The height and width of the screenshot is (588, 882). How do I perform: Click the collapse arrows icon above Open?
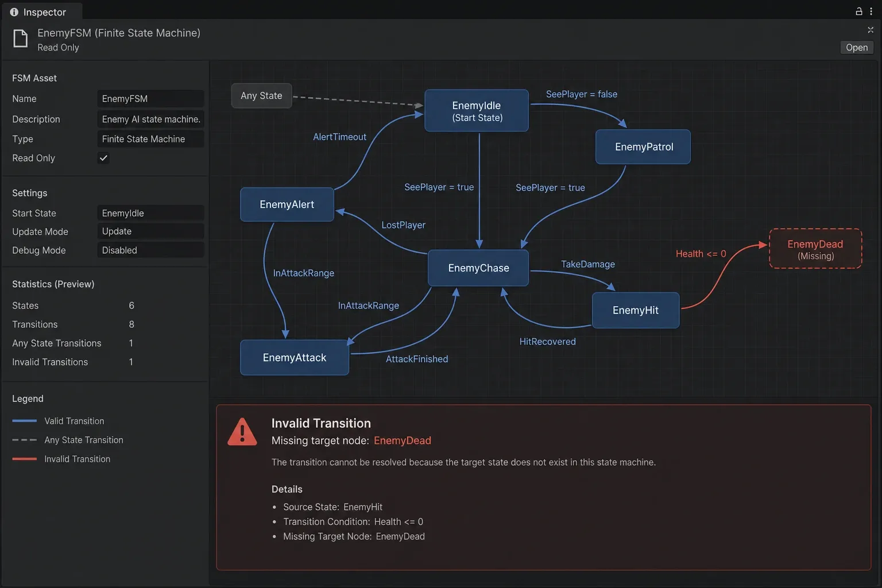(871, 29)
